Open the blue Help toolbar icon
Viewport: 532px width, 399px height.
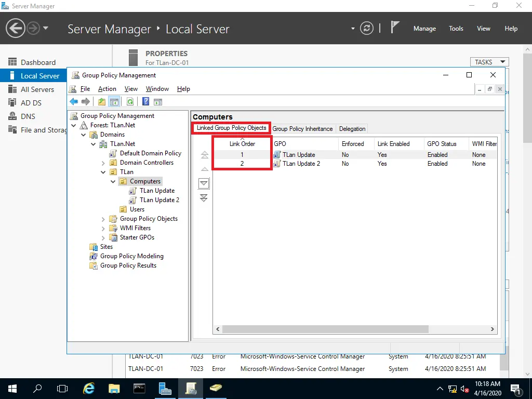(145, 101)
